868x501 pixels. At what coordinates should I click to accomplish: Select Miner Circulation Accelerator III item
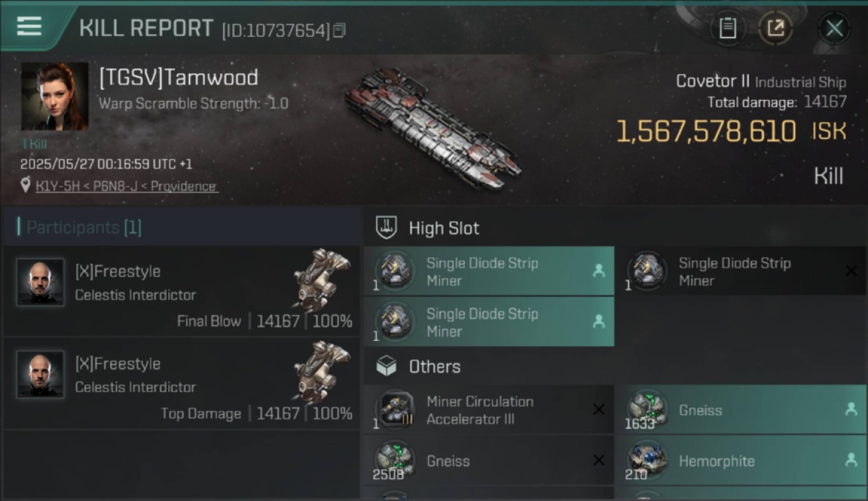[x=489, y=409]
